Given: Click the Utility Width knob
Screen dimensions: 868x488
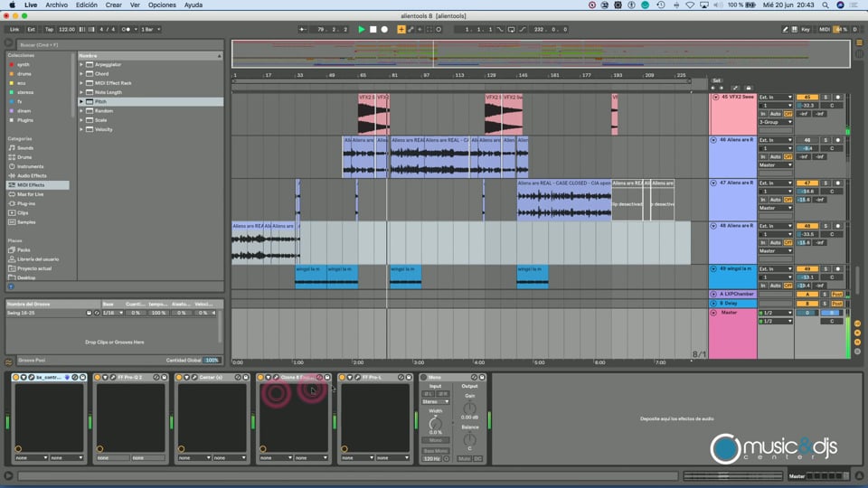Looking at the screenshot, I should (436, 423).
